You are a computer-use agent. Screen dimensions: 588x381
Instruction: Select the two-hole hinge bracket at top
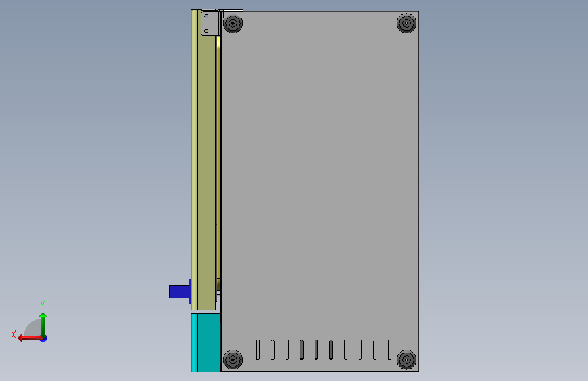210,23
